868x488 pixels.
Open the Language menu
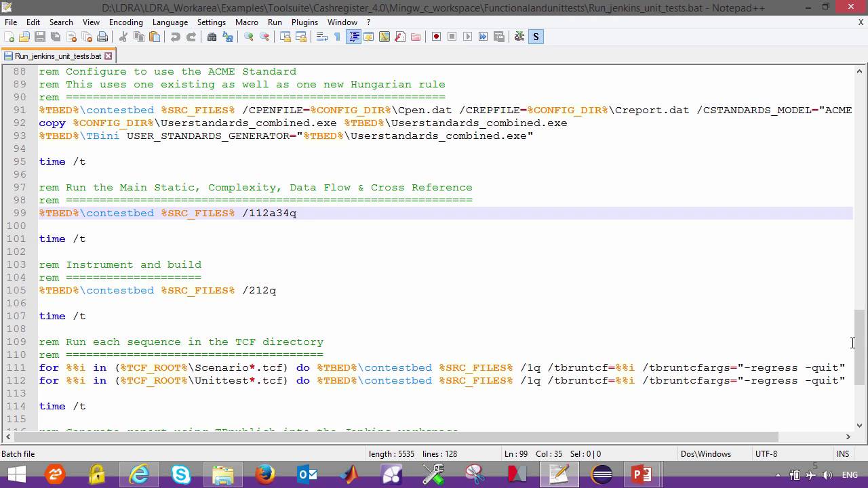point(170,22)
